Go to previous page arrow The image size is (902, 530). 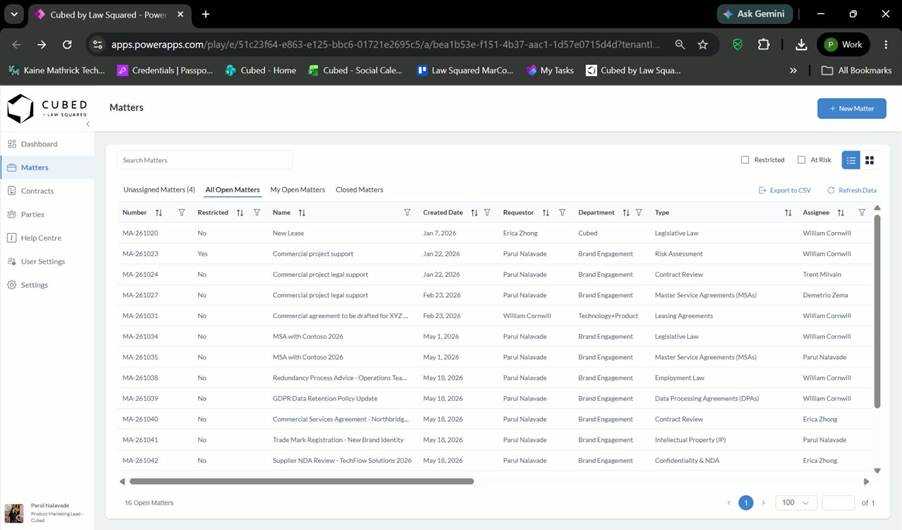[729, 503]
